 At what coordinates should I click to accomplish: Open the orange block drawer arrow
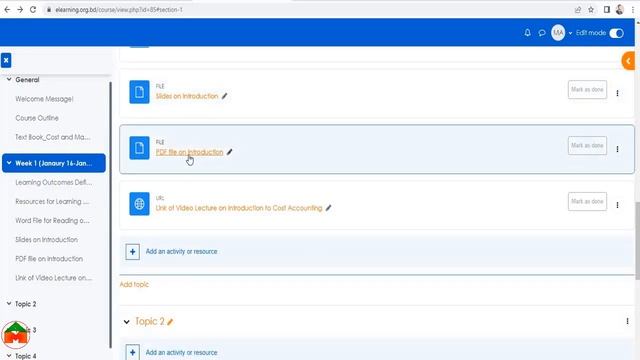point(628,61)
